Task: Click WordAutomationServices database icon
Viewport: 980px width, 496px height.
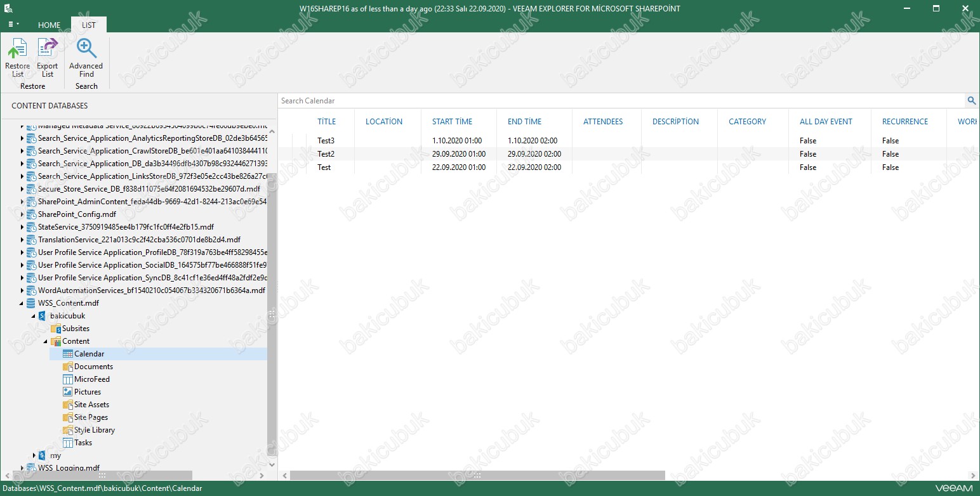Action: (31, 290)
